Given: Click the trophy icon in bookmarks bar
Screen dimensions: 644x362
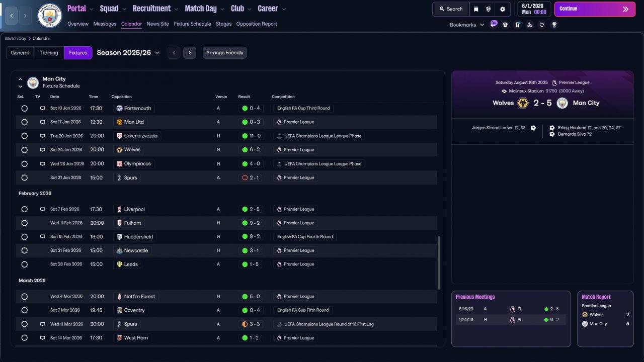Looking at the screenshot, I should [554, 25].
